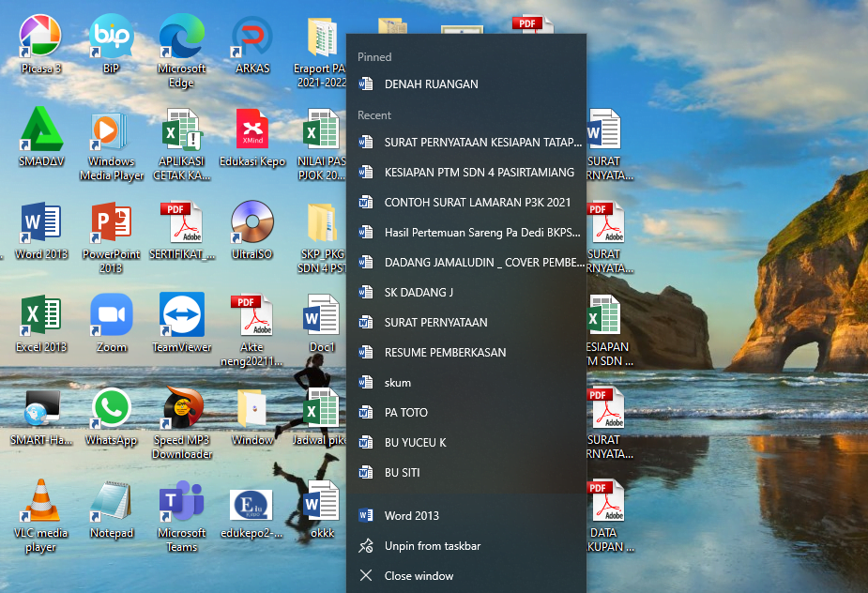This screenshot has height=593, width=868.
Task: Launch VLC media player
Action: click(40, 497)
